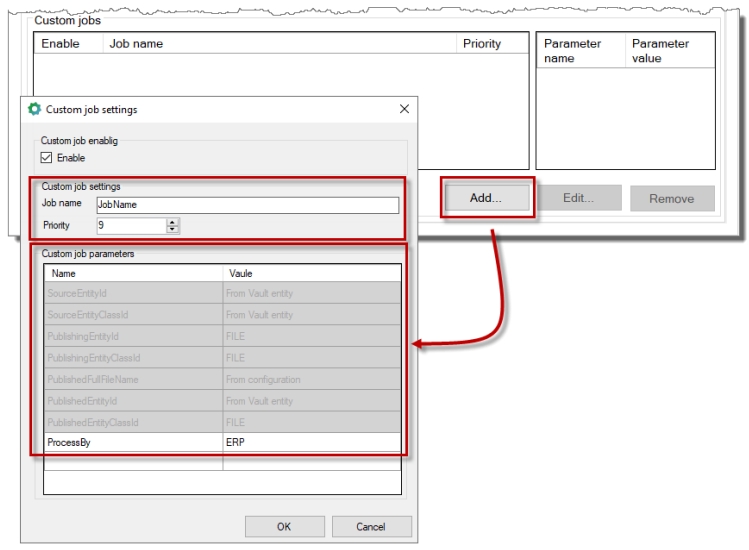Click the Edit... button

[x=579, y=198]
